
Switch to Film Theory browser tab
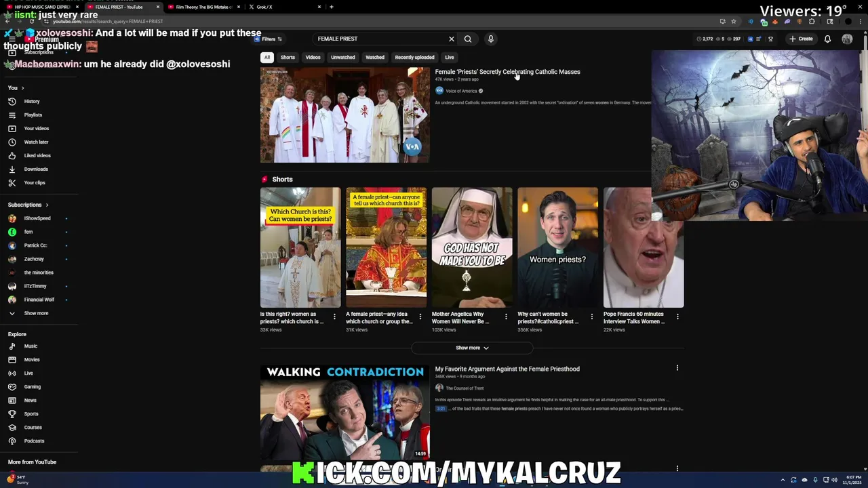(x=203, y=7)
